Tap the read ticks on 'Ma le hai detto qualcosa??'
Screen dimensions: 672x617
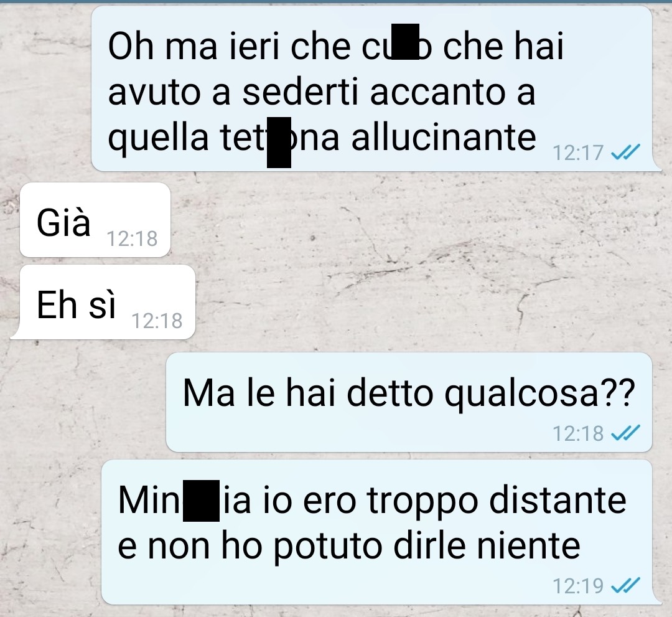coord(625,433)
